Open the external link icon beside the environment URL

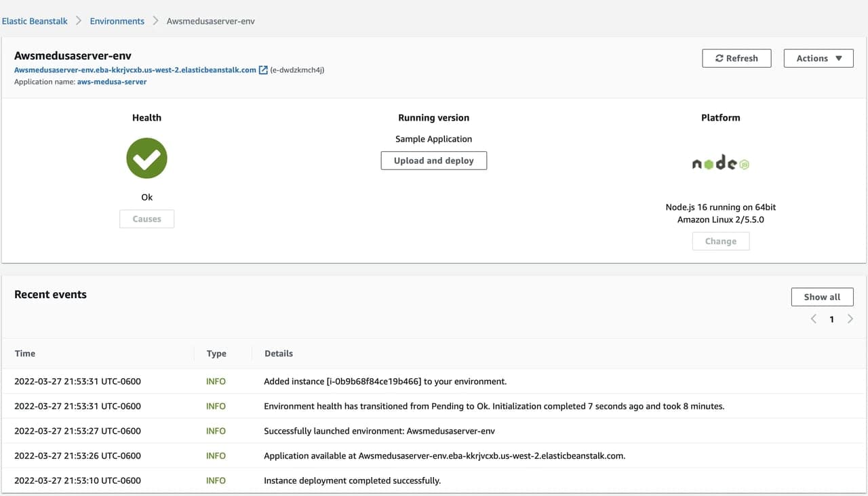[263, 70]
